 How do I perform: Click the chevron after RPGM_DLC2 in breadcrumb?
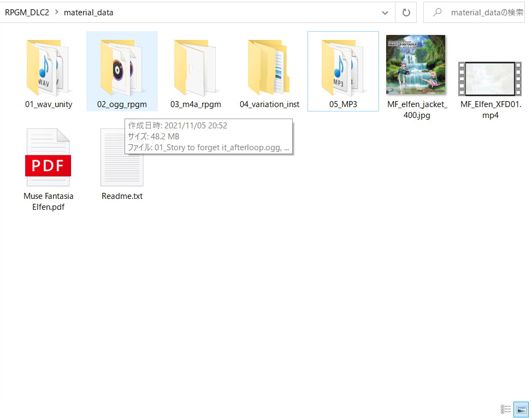(x=56, y=13)
